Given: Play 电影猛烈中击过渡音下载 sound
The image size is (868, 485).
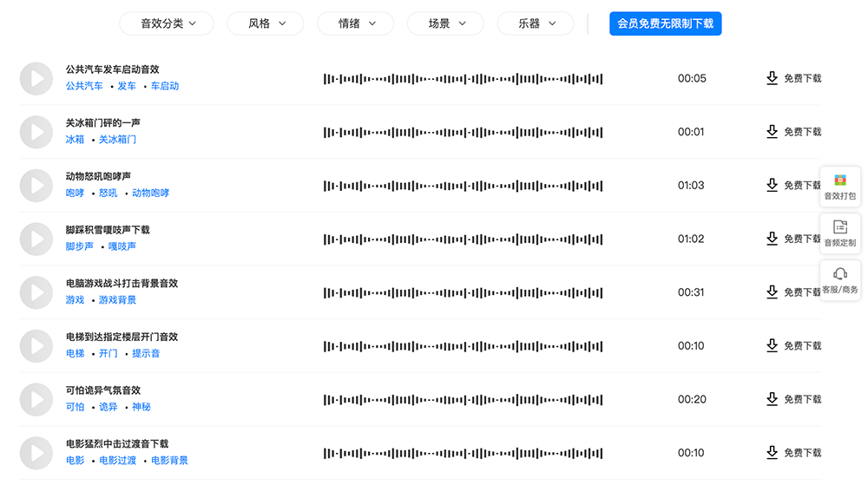Looking at the screenshot, I should (36, 453).
